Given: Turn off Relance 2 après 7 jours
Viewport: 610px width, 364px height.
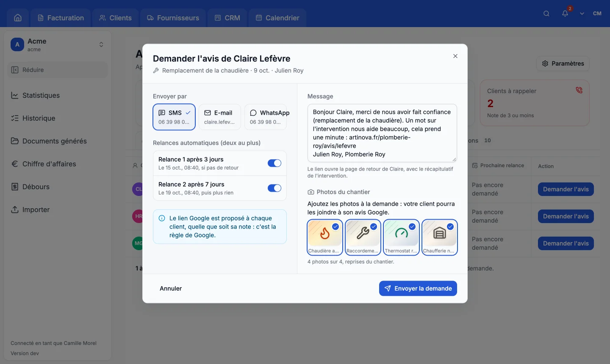Looking at the screenshot, I should point(274,188).
